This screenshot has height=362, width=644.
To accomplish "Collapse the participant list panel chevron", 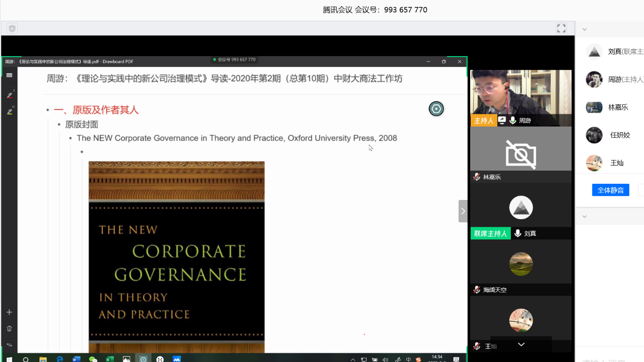I will [584, 29].
